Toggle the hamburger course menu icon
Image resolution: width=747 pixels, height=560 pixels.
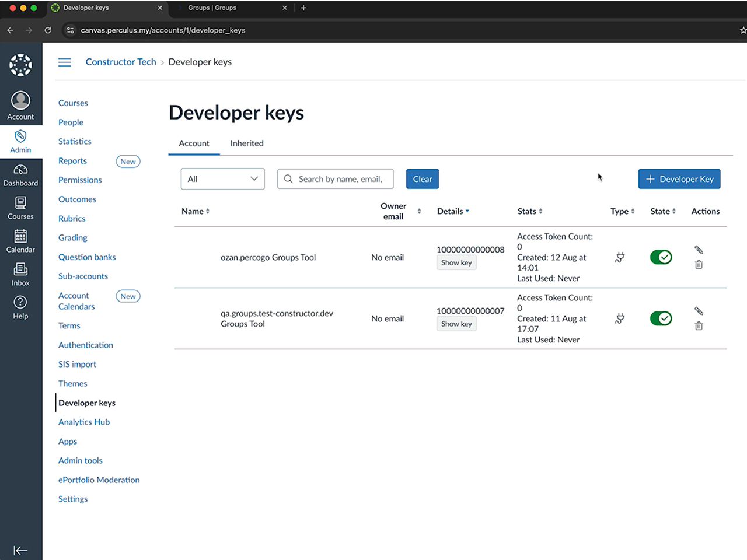(x=65, y=62)
